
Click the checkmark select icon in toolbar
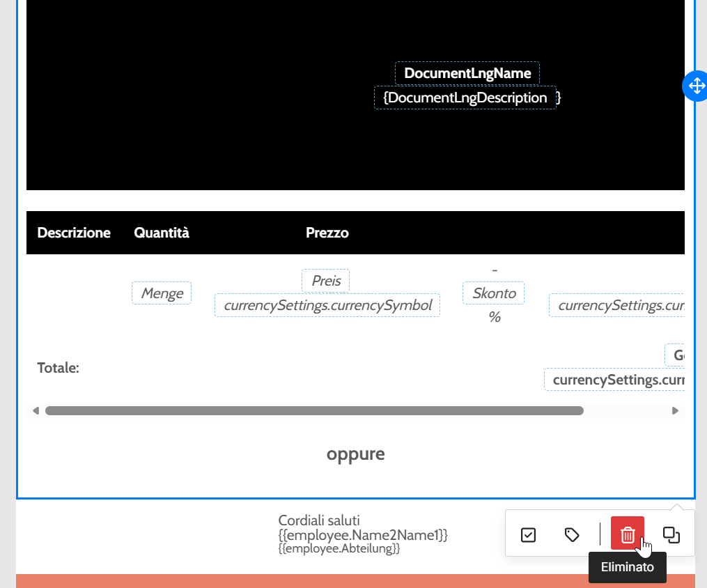pos(528,534)
